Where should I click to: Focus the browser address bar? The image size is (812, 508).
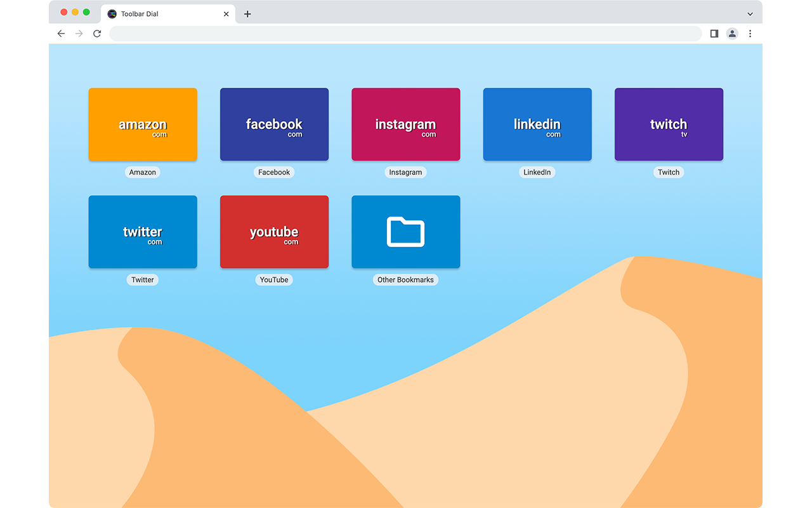406,34
